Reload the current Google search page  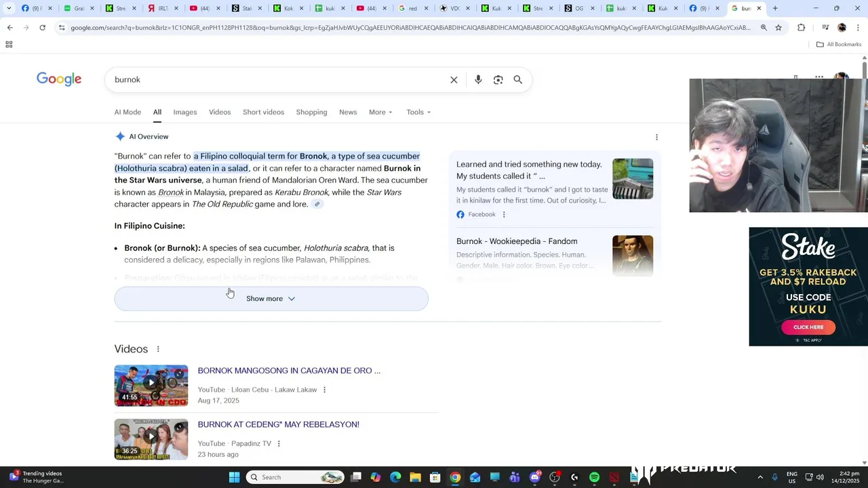[42, 27]
